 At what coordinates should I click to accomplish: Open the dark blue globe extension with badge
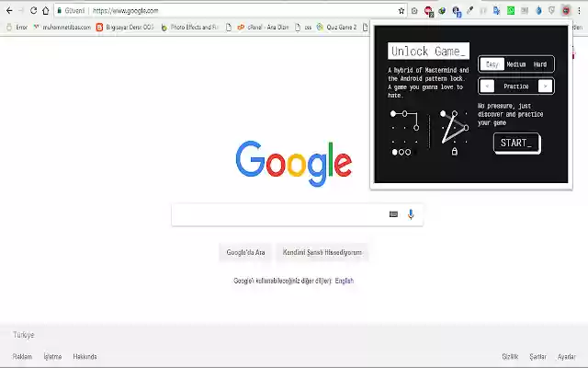(457, 11)
